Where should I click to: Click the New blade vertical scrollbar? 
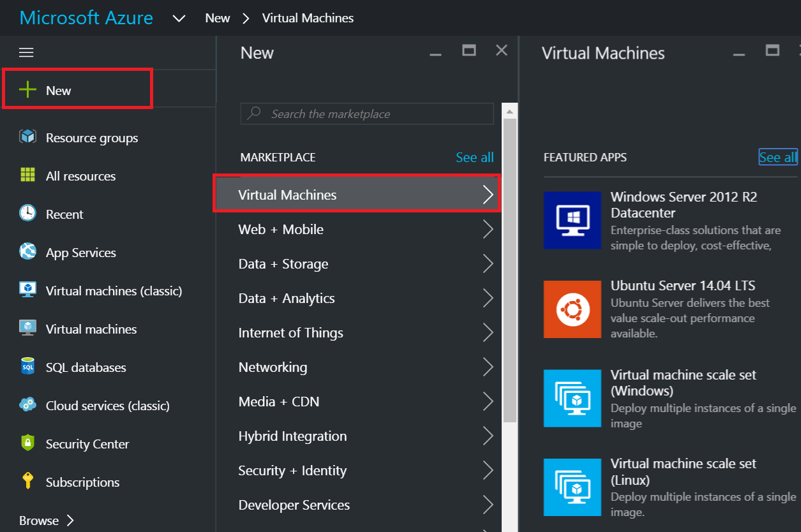click(x=509, y=268)
